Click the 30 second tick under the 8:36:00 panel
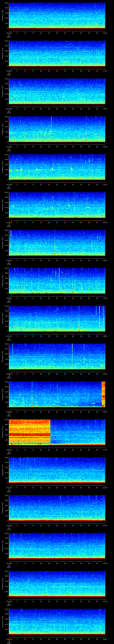 point(57,298)
